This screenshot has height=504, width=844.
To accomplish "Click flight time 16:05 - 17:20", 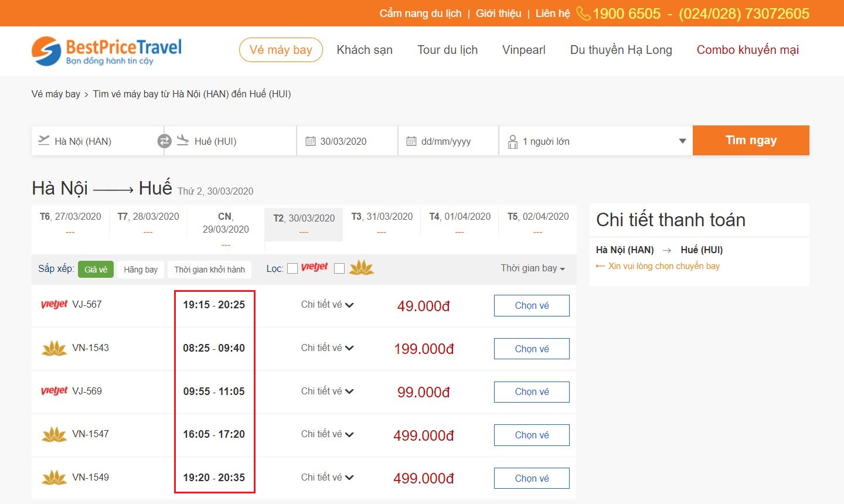I will point(214,434).
